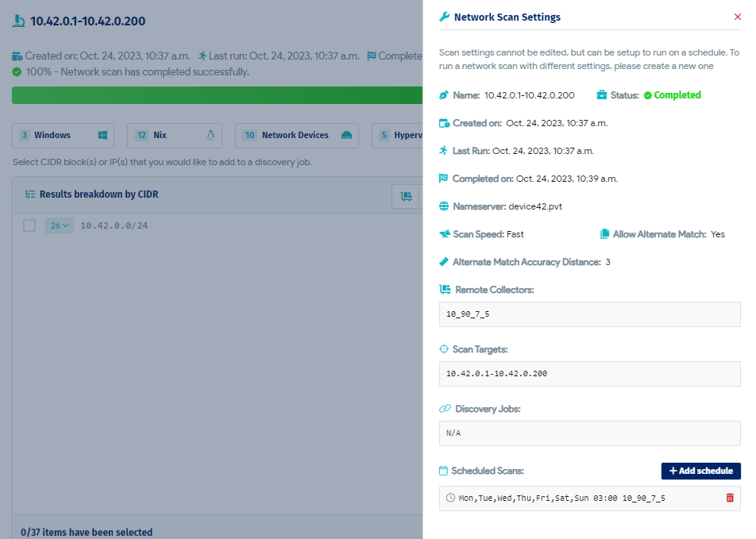The width and height of the screenshot is (756, 539).
Task: Click the Scan Targets field with 10.42.0.1-10.42.0.200
Action: tap(590, 374)
